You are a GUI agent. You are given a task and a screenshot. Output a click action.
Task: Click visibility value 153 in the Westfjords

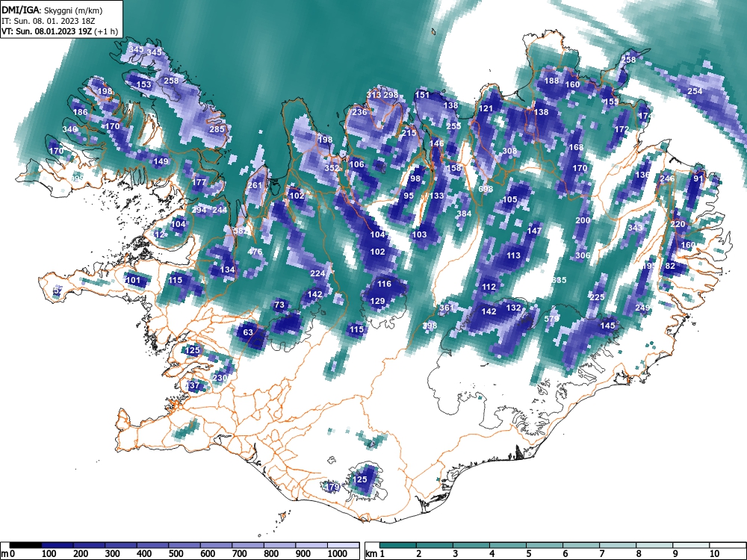pos(143,84)
